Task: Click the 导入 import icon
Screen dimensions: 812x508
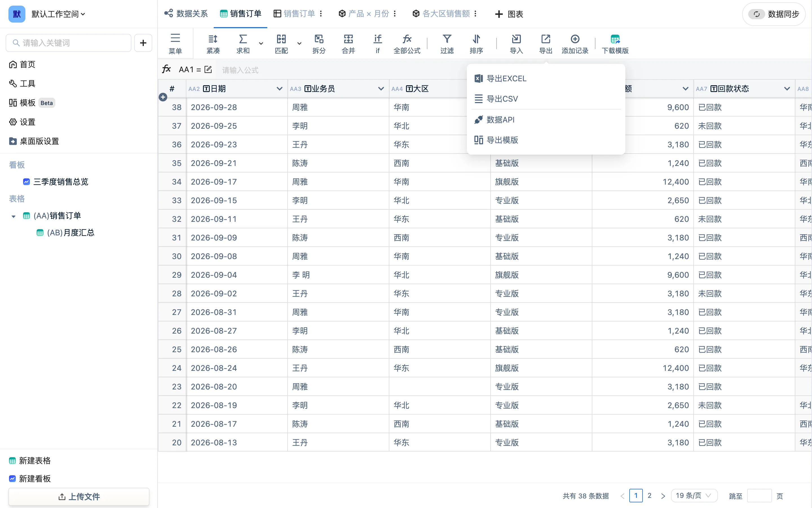Action: [x=517, y=39]
